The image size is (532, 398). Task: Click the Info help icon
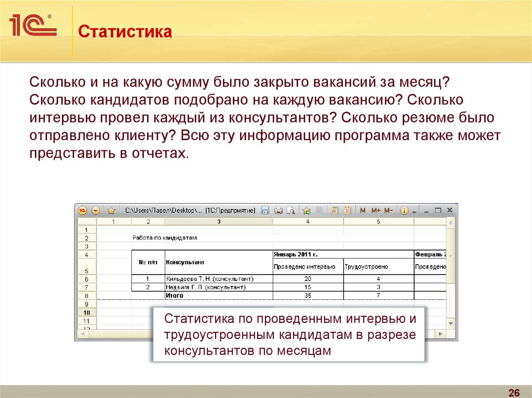click(404, 211)
